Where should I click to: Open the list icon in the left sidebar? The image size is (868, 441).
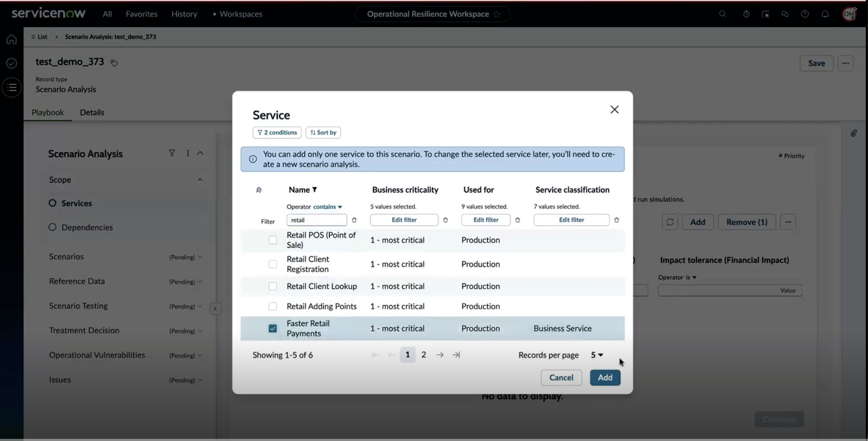(12, 87)
